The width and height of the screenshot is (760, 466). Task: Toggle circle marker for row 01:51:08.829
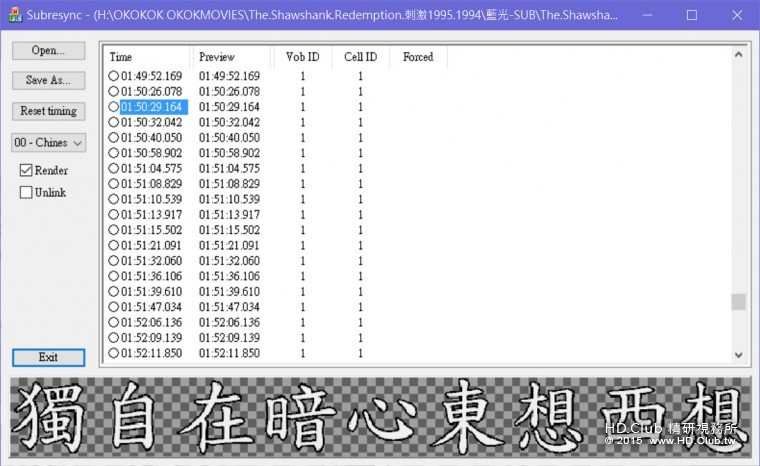click(113, 184)
